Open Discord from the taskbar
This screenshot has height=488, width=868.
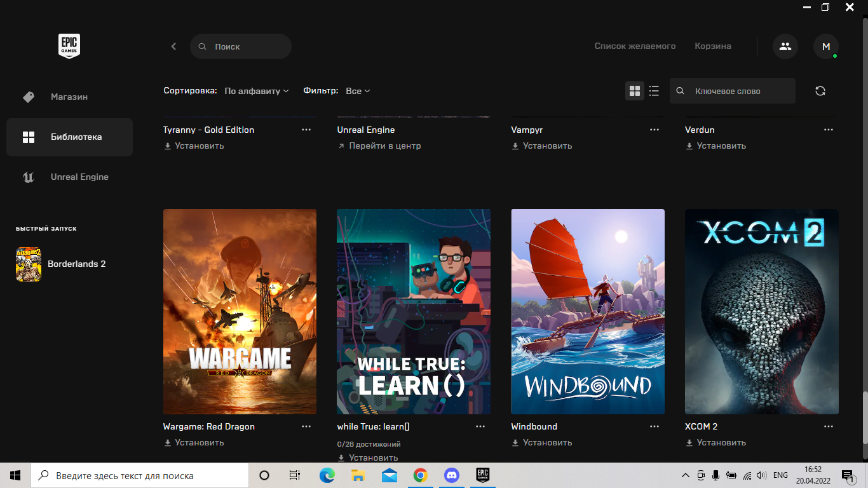(451, 475)
